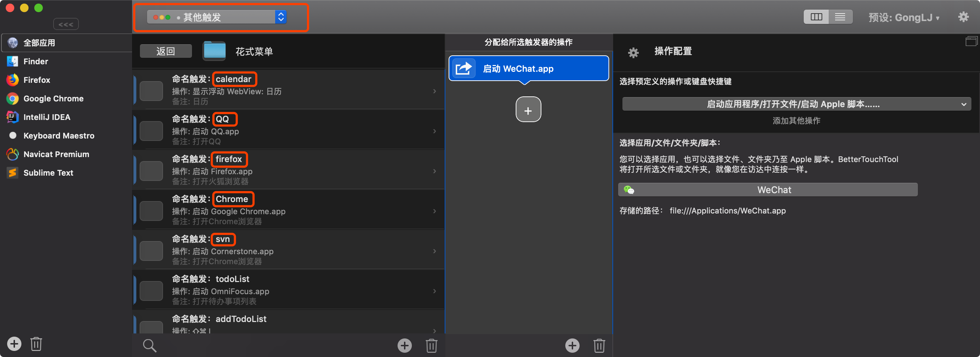980x357 pixels.
Task: Collapse the sidebar with <<< button
Action: point(66,24)
